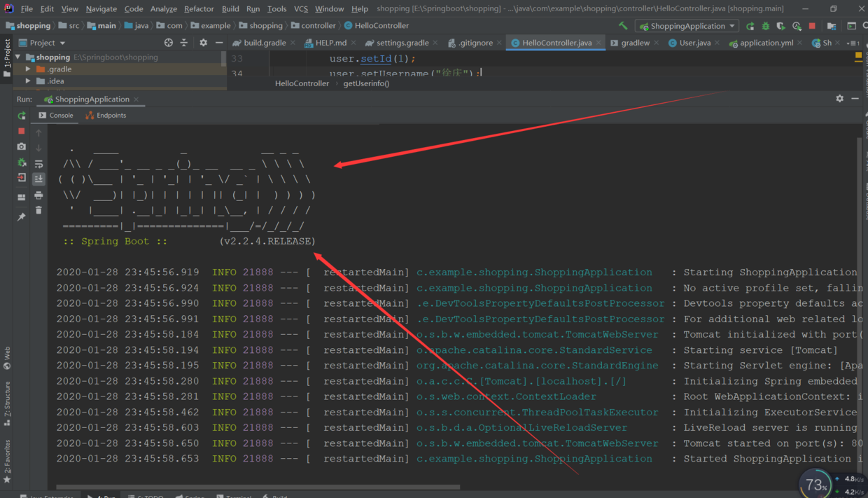The image size is (868, 498).
Task: Stop the process using Run panel red square
Action: click(22, 131)
